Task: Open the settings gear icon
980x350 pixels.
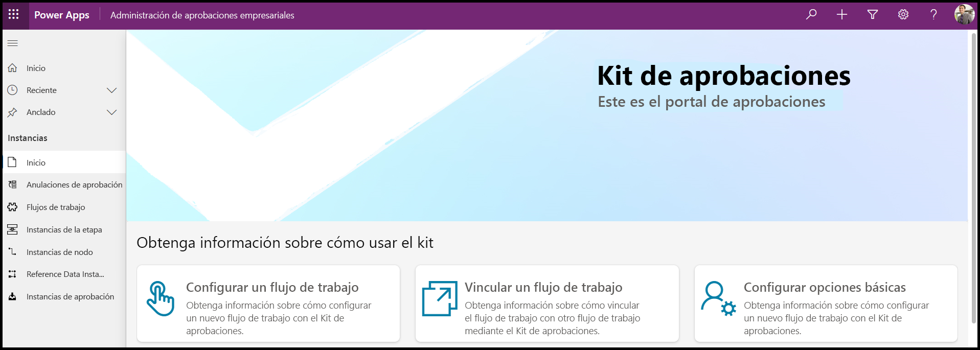Action: [903, 14]
